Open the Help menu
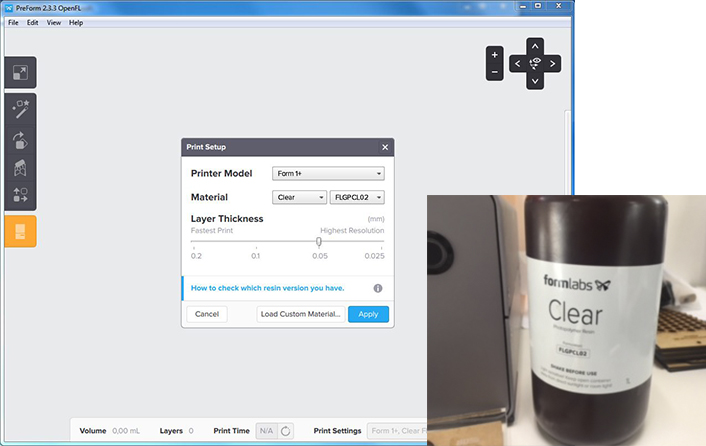706x446 pixels. [76, 23]
